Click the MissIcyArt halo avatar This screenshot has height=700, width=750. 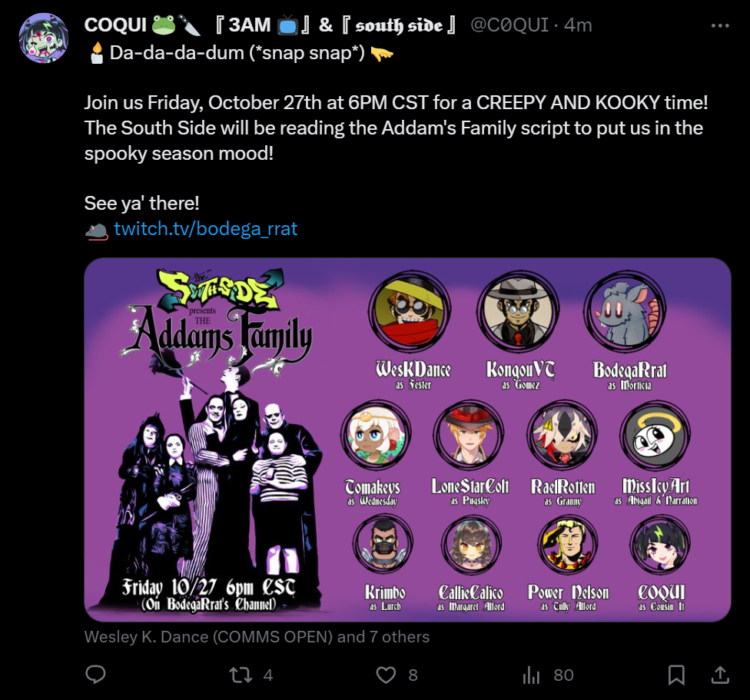655,435
